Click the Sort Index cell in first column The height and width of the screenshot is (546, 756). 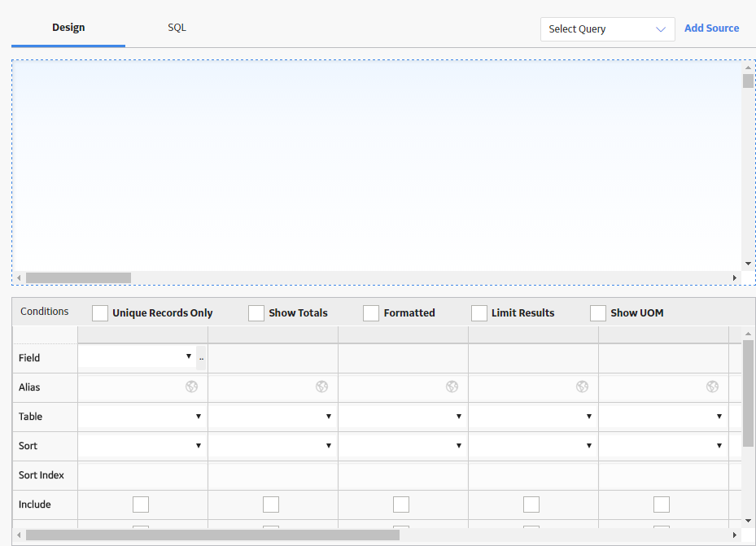click(x=142, y=475)
